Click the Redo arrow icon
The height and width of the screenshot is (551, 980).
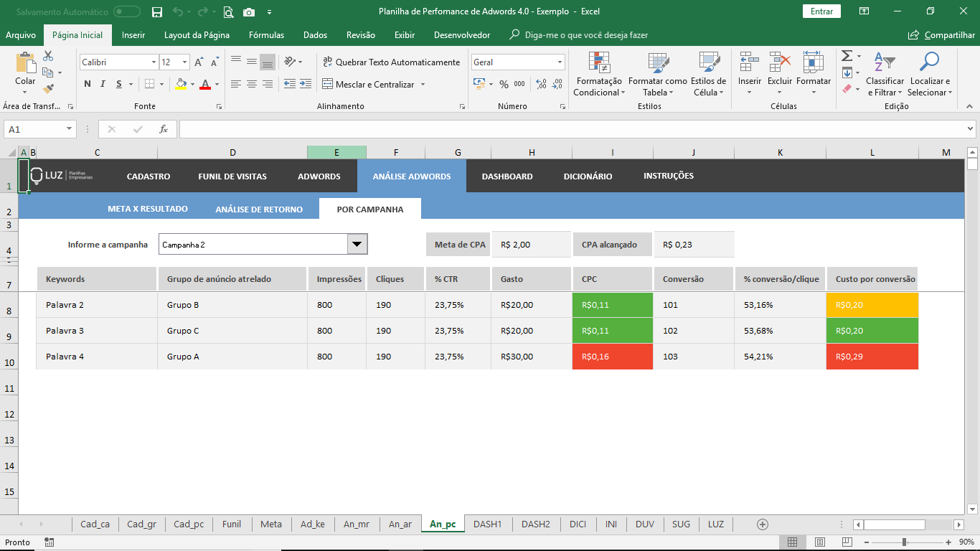click(x=202, y=11)
